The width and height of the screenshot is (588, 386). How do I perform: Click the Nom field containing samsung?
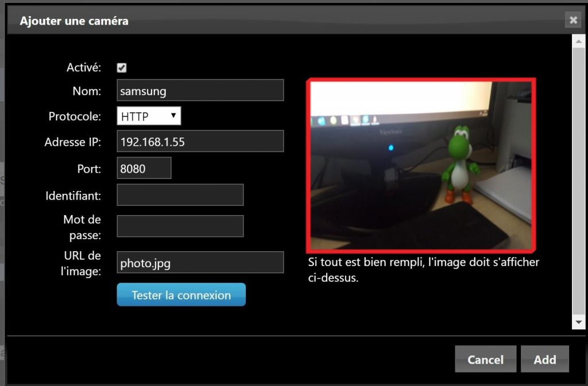(200, 91)
